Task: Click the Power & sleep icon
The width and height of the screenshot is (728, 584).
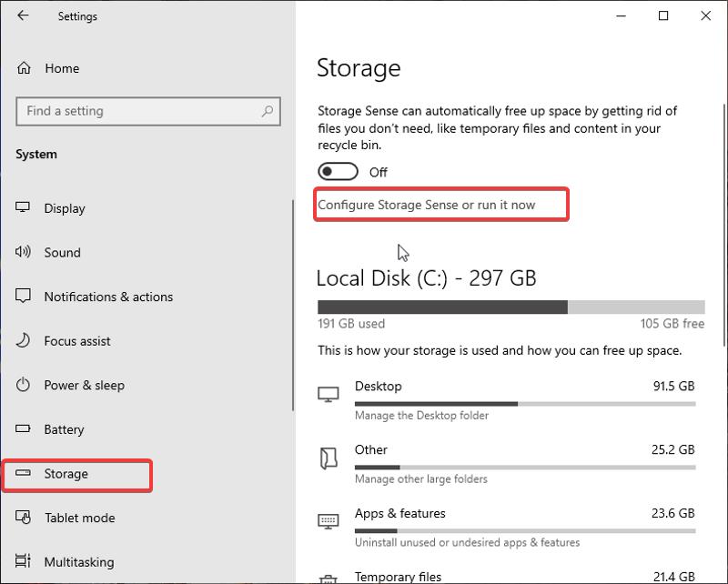Action: point(25,386)
